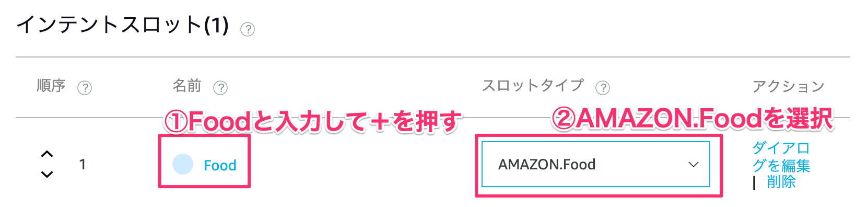Click the chevron arrow in AMAZON.Food box

693,165
